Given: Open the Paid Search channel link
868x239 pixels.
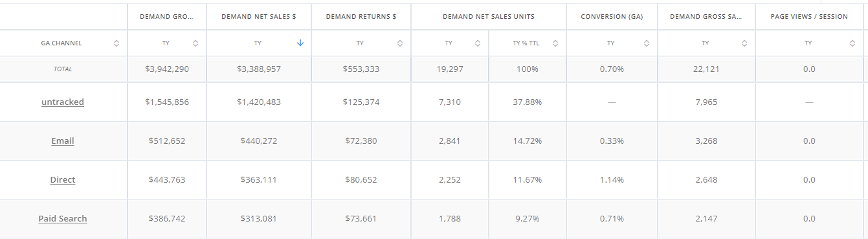Looking at the screenshot, I should tap(63, 218).
